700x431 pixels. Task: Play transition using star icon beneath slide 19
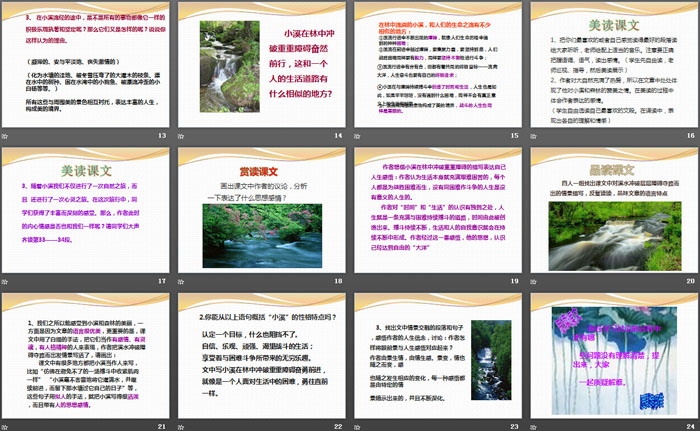358,281
